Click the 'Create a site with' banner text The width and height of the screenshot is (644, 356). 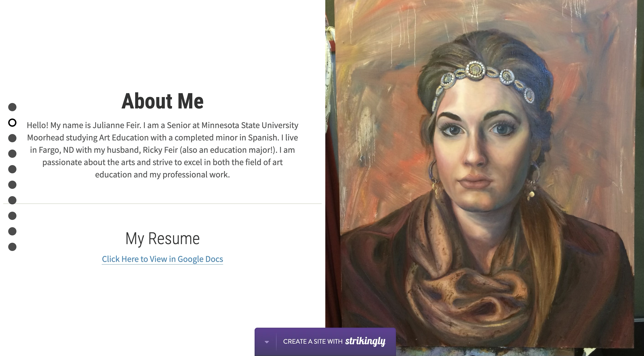313,341
